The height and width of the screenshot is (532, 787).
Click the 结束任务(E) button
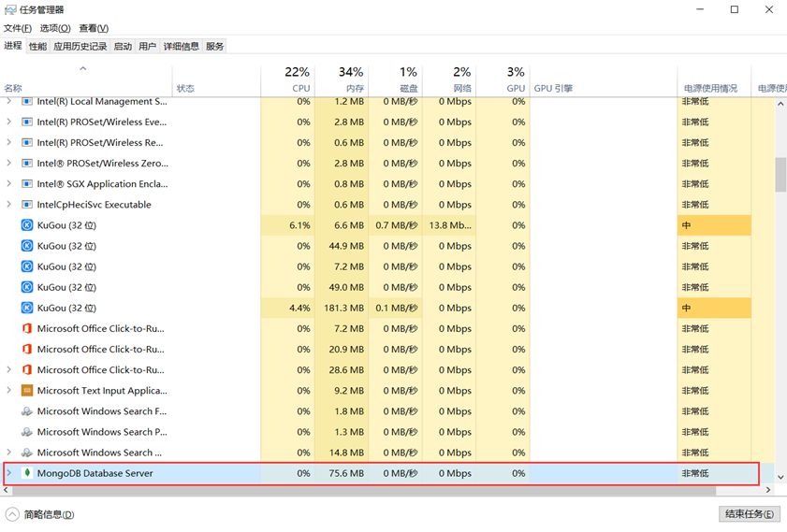pyautogui.click(x=749, y=514)
